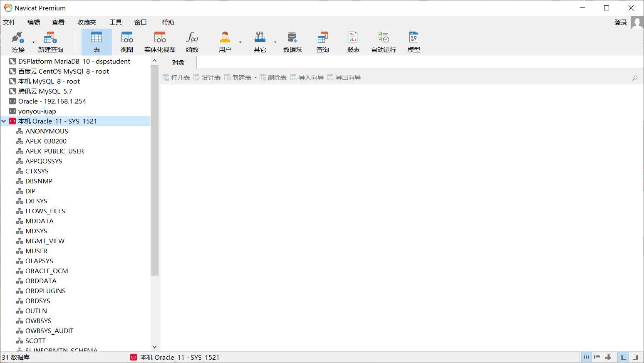Toggle the right information pane visibility
The height and width of the screenshot is (363, 644).
[x=635, y=357]
